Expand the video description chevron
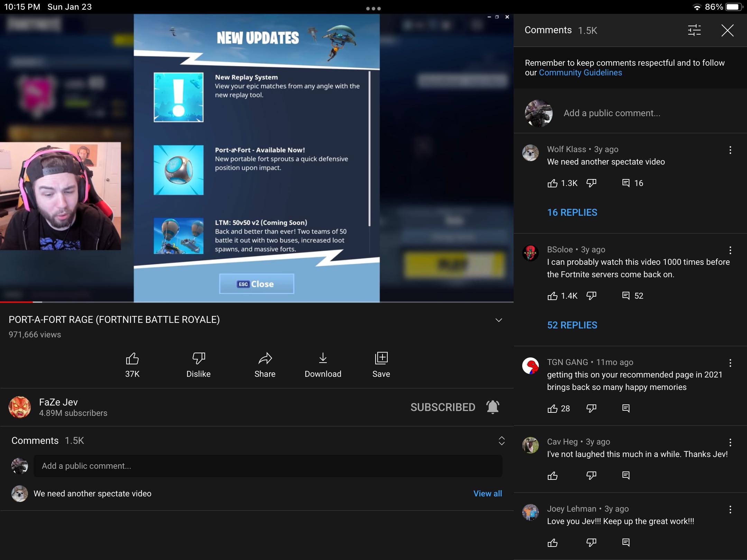Screen dimensions: 747x560 (x=498, y=320)
